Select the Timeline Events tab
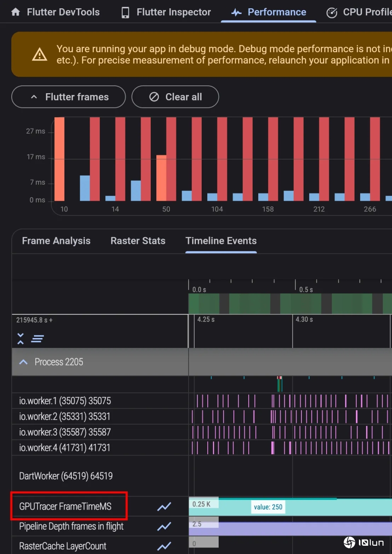The width and height of the screenshot is (392, 554). click(221, 241)
